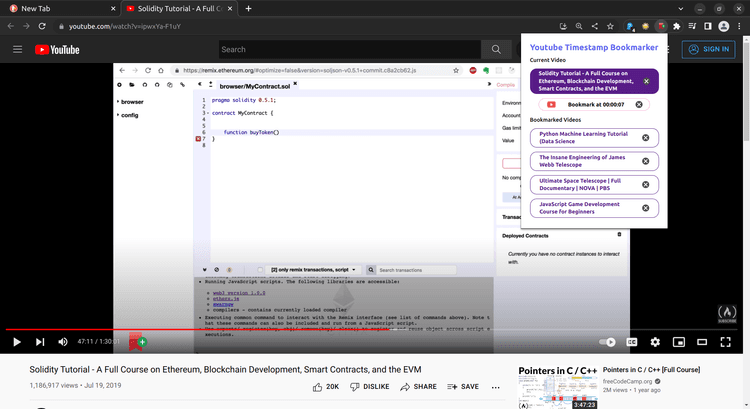750x409 pixels.
Task: Open YouTube hamburger guide menu
Action: (18, 49)
